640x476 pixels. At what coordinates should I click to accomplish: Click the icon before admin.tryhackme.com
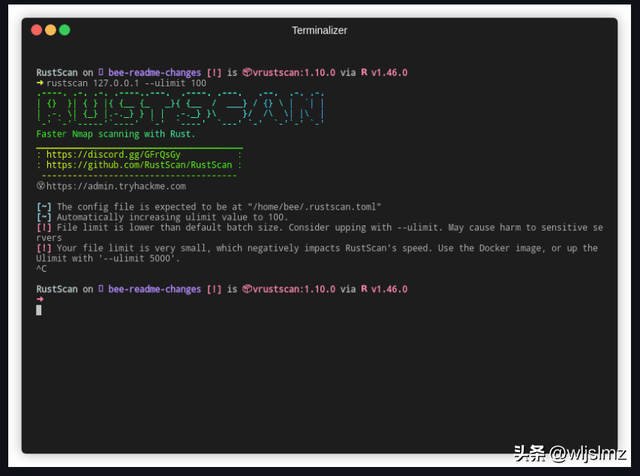[x=40, y=186]
